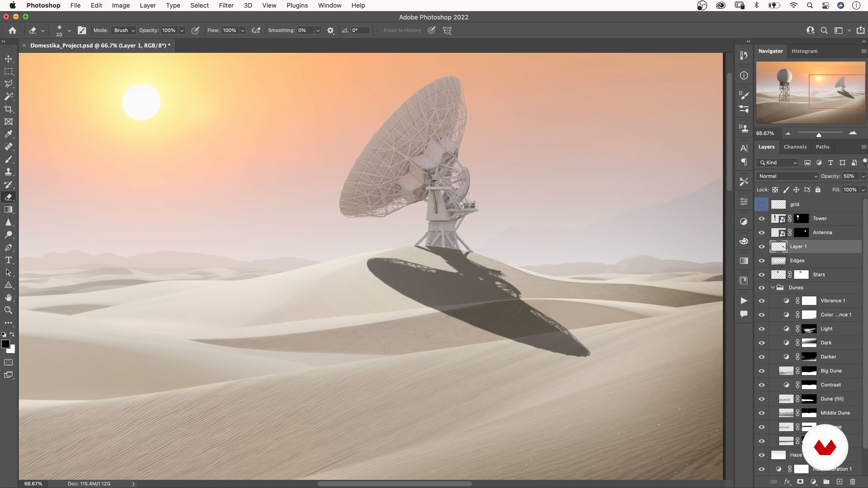
Task: Select the Zoom tool
Action: click(x=8, y=310)
